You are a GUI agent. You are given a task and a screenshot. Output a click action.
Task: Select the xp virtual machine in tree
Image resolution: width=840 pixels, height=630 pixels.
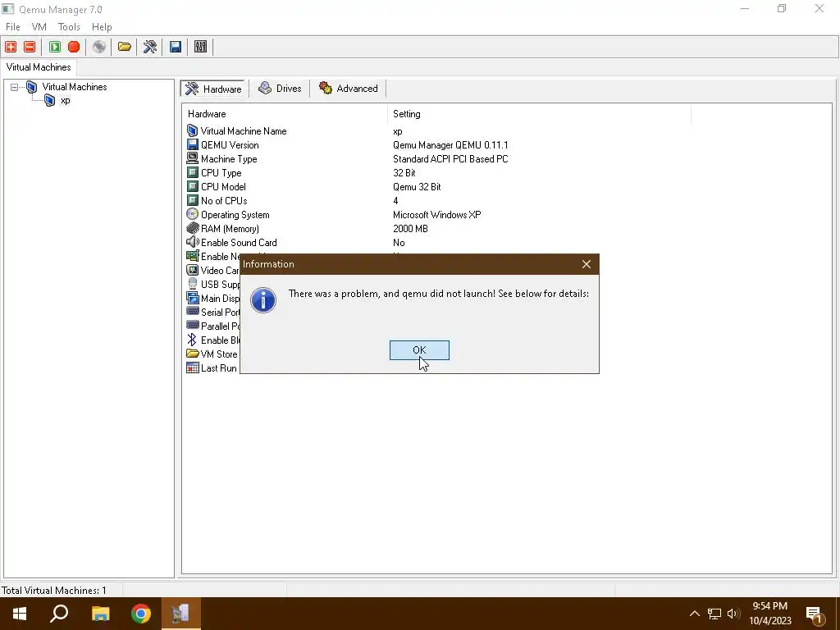(66, 101)
